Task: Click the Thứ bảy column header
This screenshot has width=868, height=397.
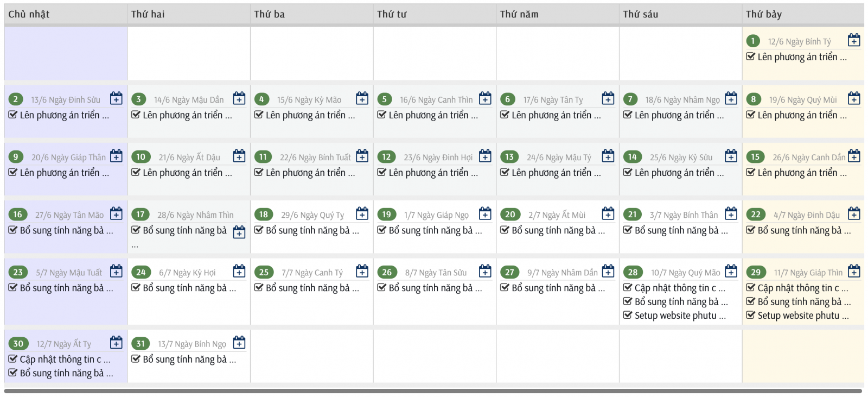Action: coord(763,14)
